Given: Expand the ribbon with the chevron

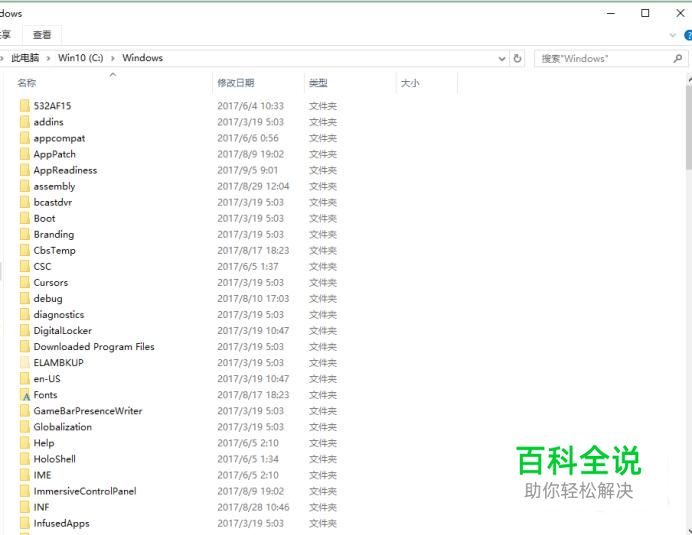Looking at the screenshot, I should coord(673,35).
